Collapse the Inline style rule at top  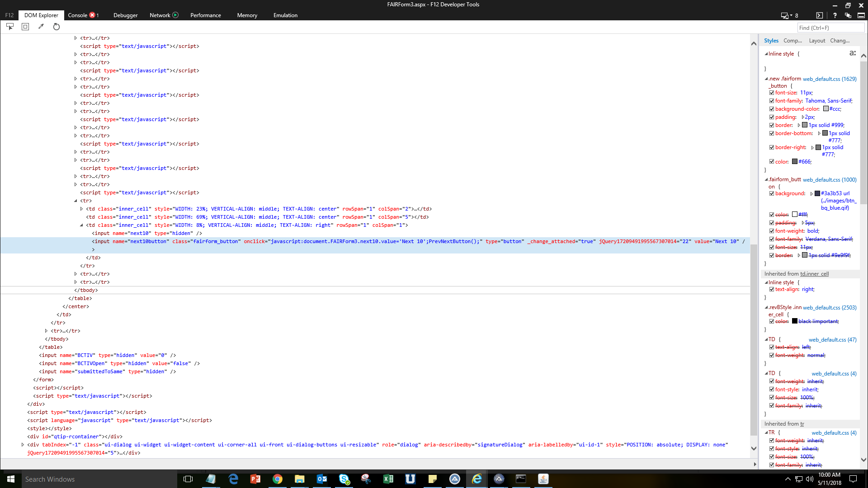[x=766, y=54]
